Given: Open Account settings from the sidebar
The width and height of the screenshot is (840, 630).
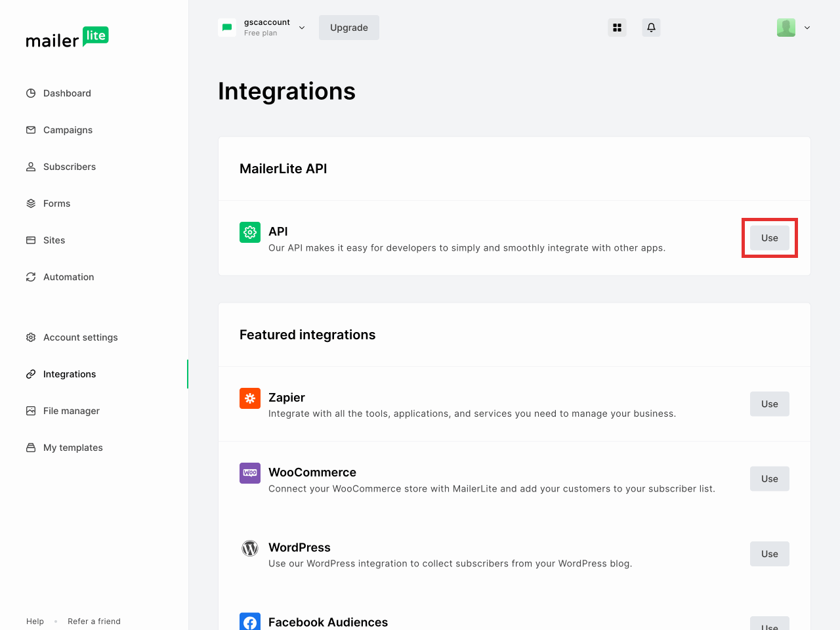Looking at the screenshot, I should coord(81,337).
